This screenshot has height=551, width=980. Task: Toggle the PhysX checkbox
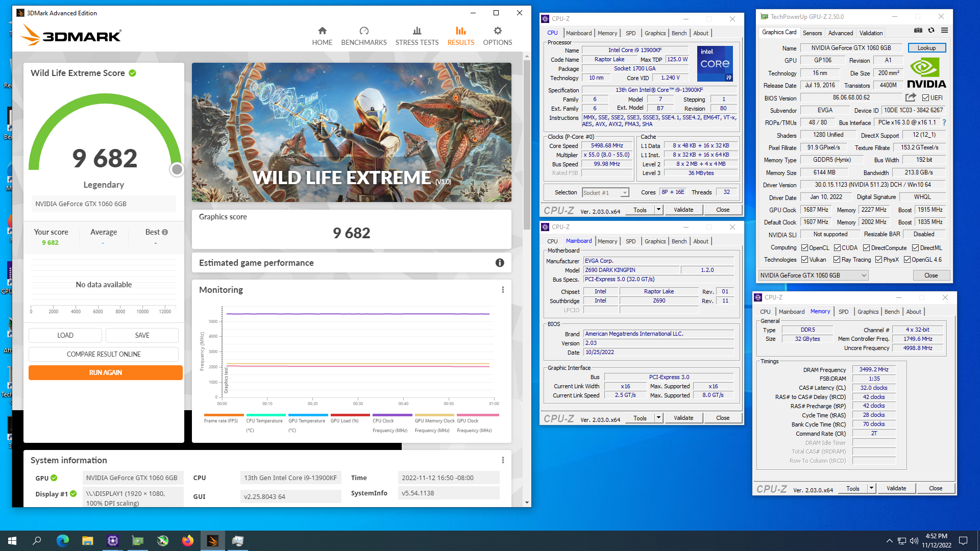[x=878, y=260]
